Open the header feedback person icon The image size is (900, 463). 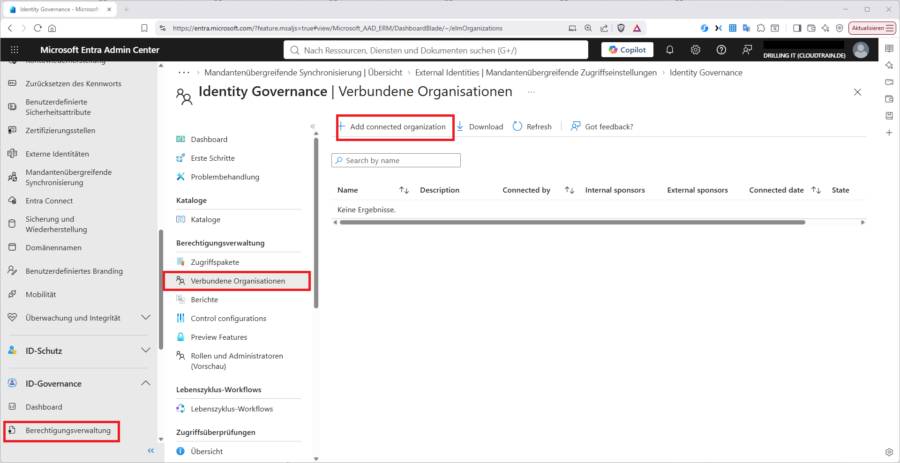pos(747,50)
